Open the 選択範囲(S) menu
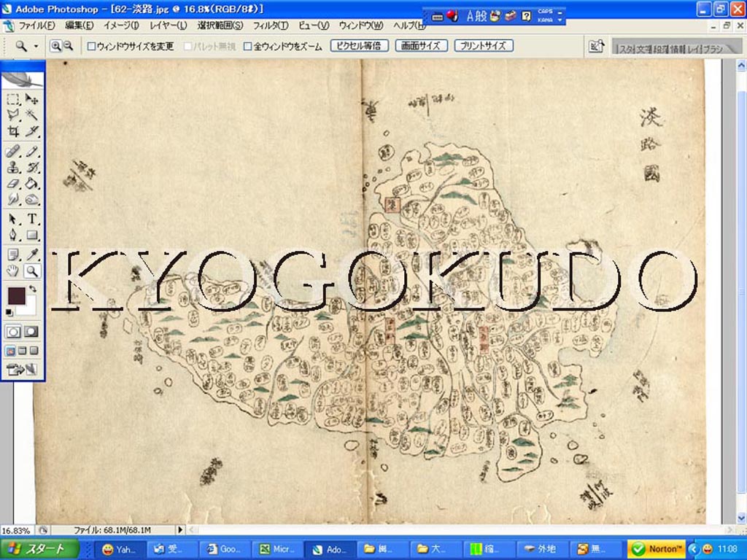The width and height of the screenshot is (747, 560). [x=220, y=26]
